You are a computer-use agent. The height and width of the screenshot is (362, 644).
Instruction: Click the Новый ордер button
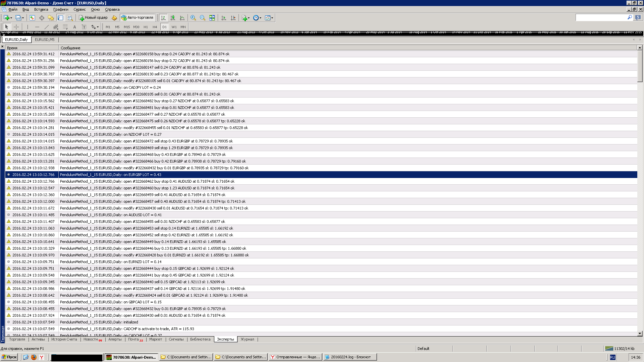[93, 18]
